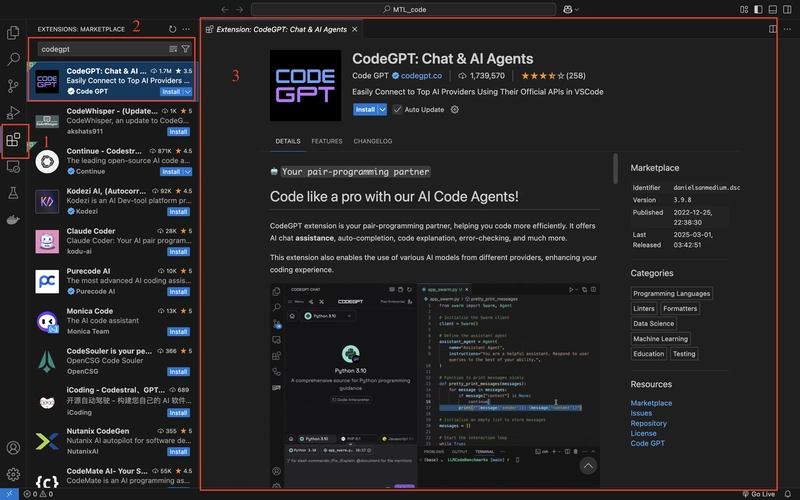Open Install dropdown on CodeGPT list item
This screenshot has height=500, width=800.
pyautogui.click(x=188, y=92)
